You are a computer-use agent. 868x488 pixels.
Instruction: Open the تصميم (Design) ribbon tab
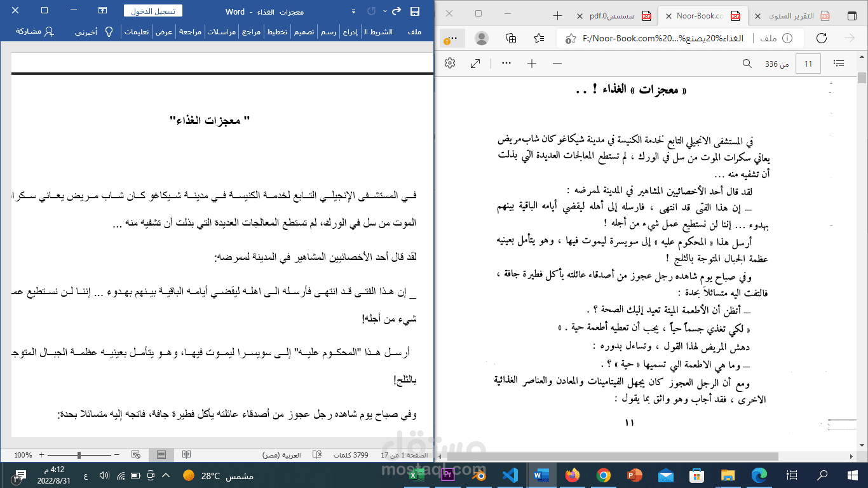pos(303,32)
